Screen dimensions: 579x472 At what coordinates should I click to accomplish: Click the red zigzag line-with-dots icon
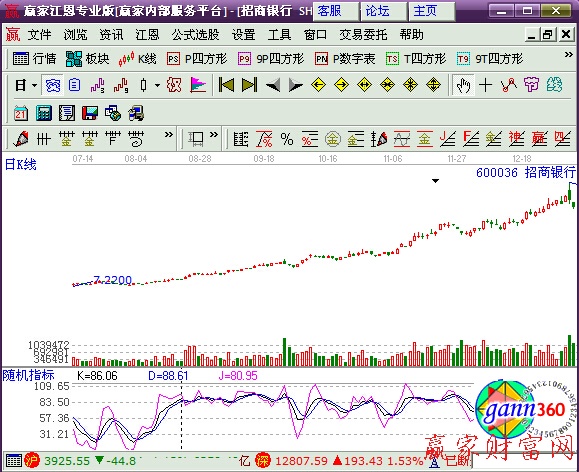[x=508, y=85]
